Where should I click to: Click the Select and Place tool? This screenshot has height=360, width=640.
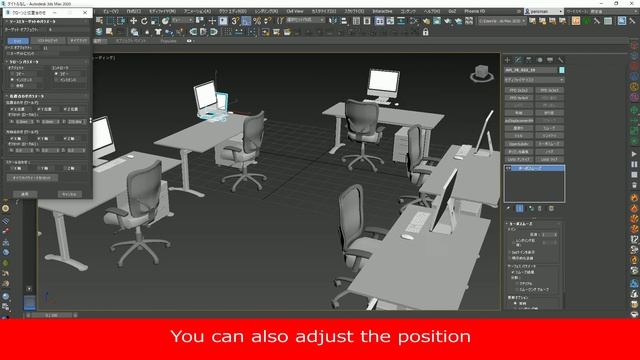coord(165,21)
